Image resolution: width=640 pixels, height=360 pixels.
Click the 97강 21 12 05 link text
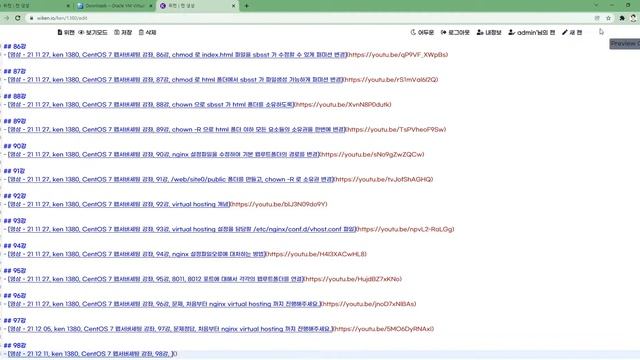point(170,329)
